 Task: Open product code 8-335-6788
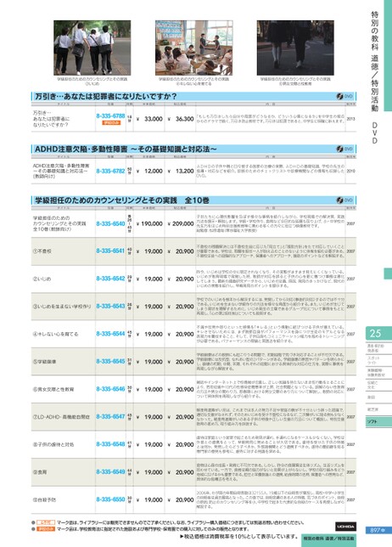tap(110, 116)
